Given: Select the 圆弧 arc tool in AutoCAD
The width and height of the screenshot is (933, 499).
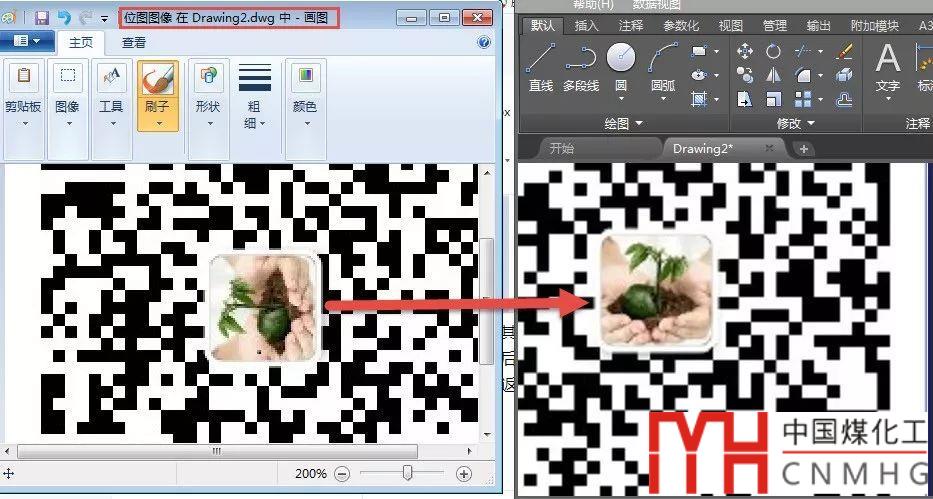Looking at the screenshot, I should pos(663,65).
